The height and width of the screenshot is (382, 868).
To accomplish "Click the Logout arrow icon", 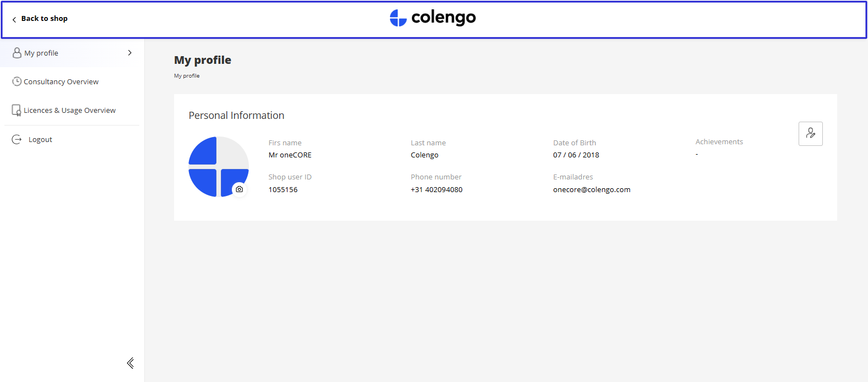I will click(x=17, y=140).
